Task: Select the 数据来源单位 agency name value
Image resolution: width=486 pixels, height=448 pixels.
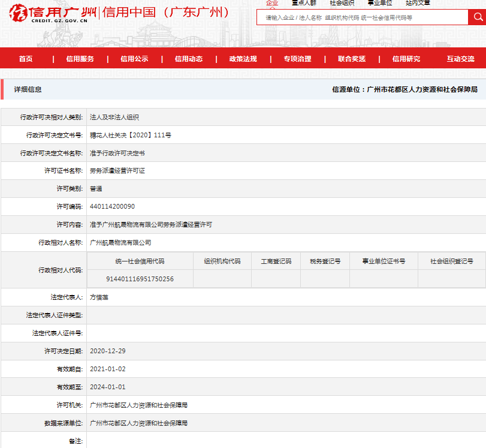Action: click(138, 423)
